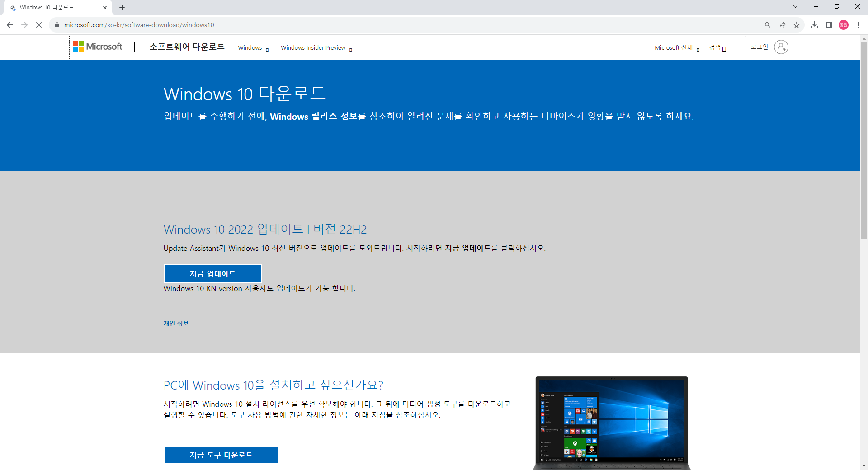This screenshot has height=470, width=868.
Task: Click the Windows 10 laptop image
Action: 612,423
